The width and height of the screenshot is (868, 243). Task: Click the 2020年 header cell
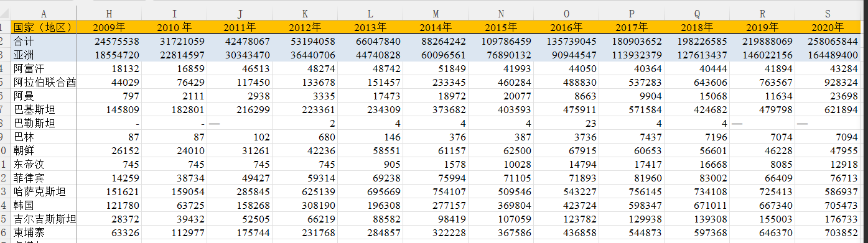[828, 27]
